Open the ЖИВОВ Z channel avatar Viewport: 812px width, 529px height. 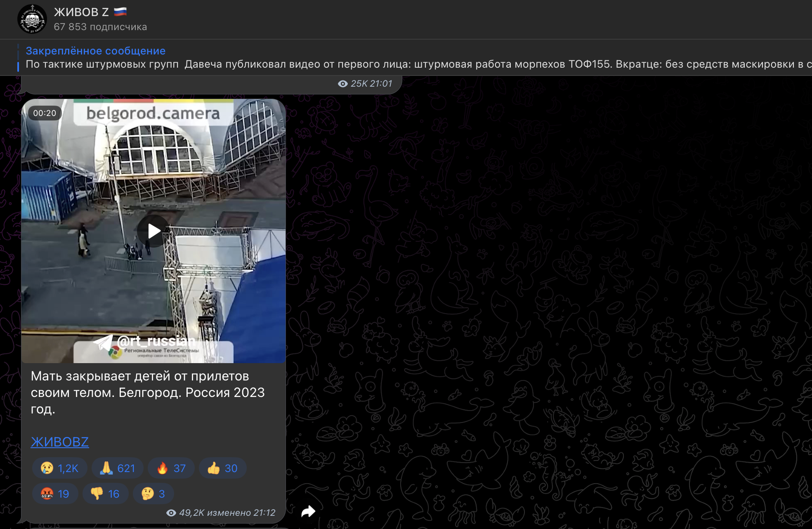coord(32,19)
